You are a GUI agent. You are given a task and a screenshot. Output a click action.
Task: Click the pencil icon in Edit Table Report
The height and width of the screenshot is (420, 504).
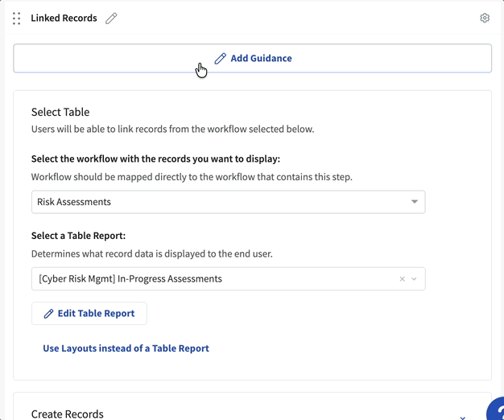point(48,313)
